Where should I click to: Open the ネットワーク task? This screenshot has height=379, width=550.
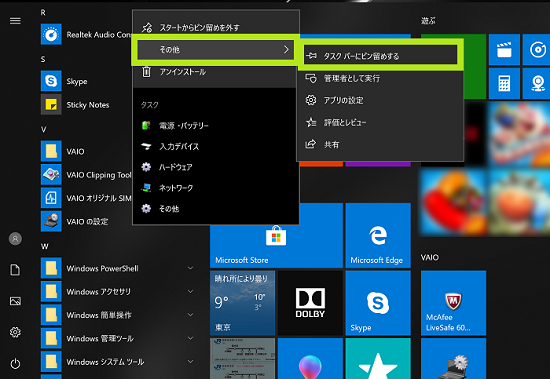click(216, 188)
